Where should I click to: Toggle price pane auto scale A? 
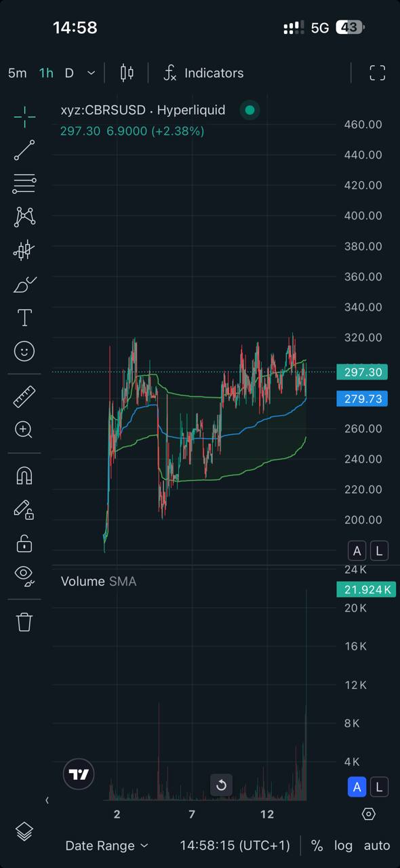pos(357,551)
